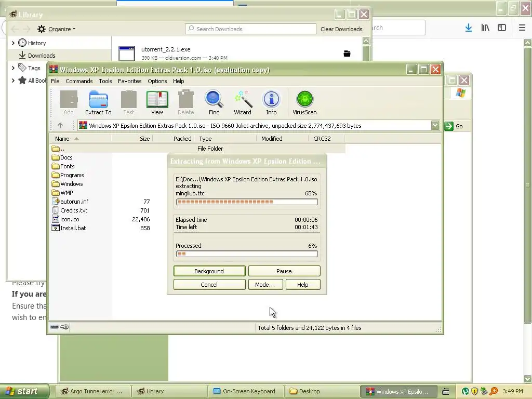
Task: Click Clear Downloads in Library
Action: (x=341, y=29)
